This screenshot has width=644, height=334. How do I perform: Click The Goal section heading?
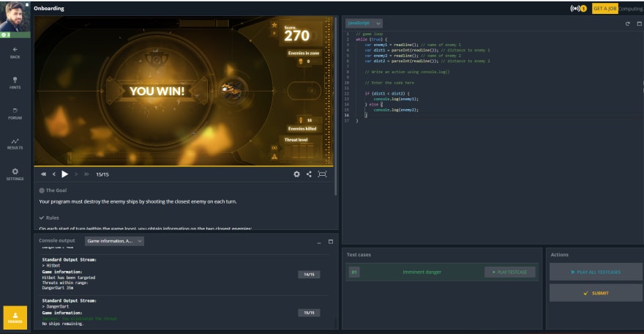pyautogui.click(x=53, y=190)
